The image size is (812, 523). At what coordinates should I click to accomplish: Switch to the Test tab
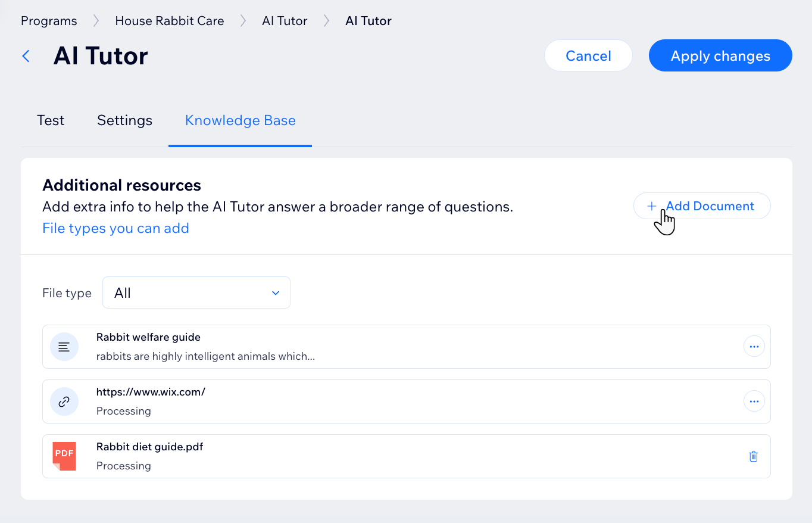pos(50,120)
